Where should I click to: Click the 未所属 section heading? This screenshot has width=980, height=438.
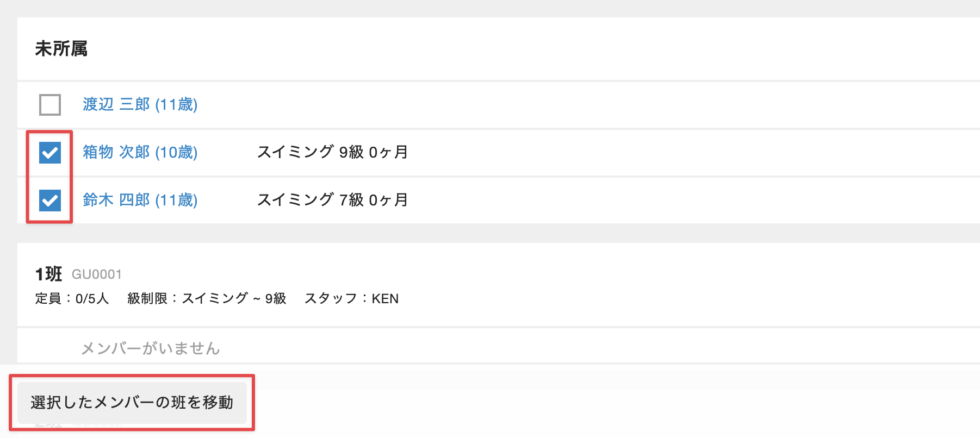pyautogui.click(x=61, y=49)
